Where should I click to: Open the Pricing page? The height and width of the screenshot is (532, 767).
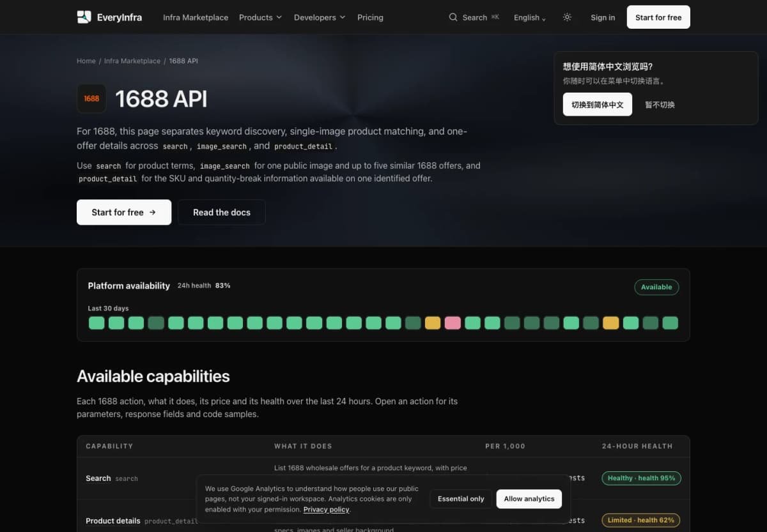(370, 17)
